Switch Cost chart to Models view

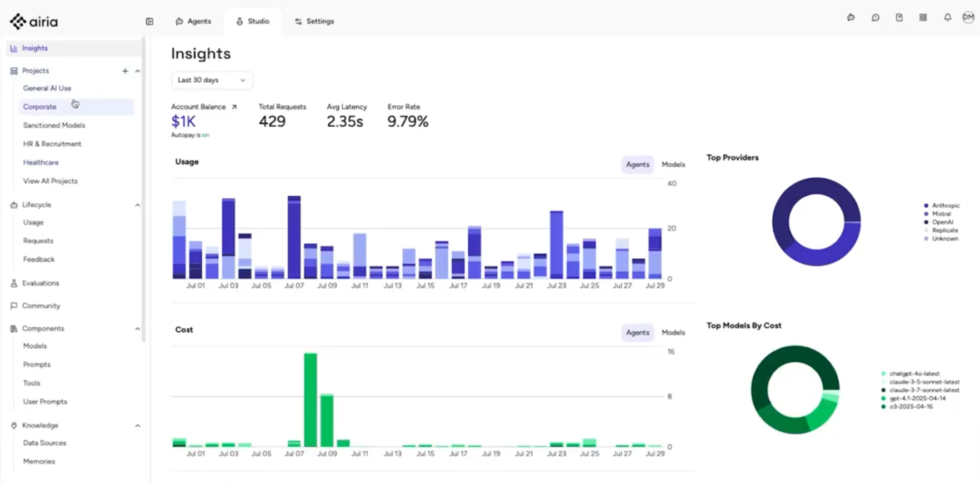[673, 332]
